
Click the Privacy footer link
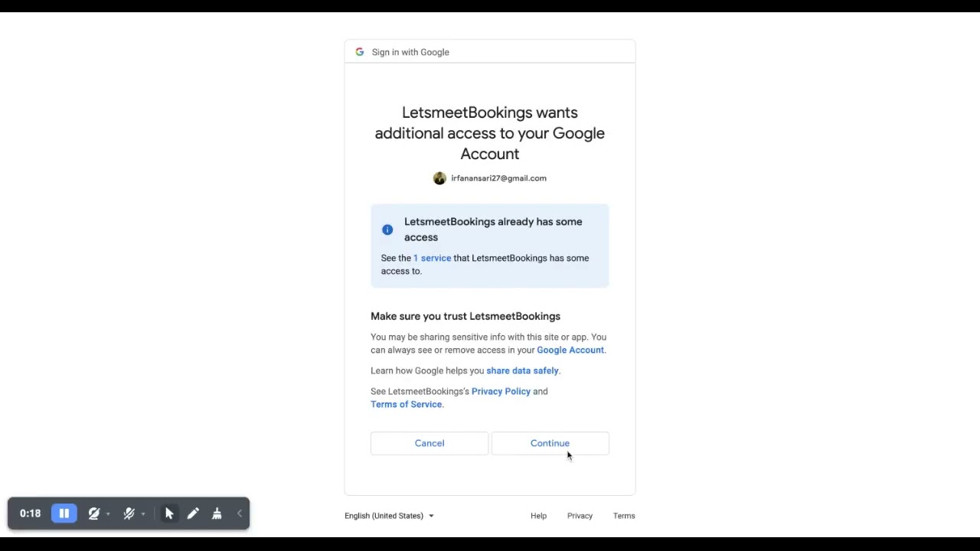(x=580, y=516)
